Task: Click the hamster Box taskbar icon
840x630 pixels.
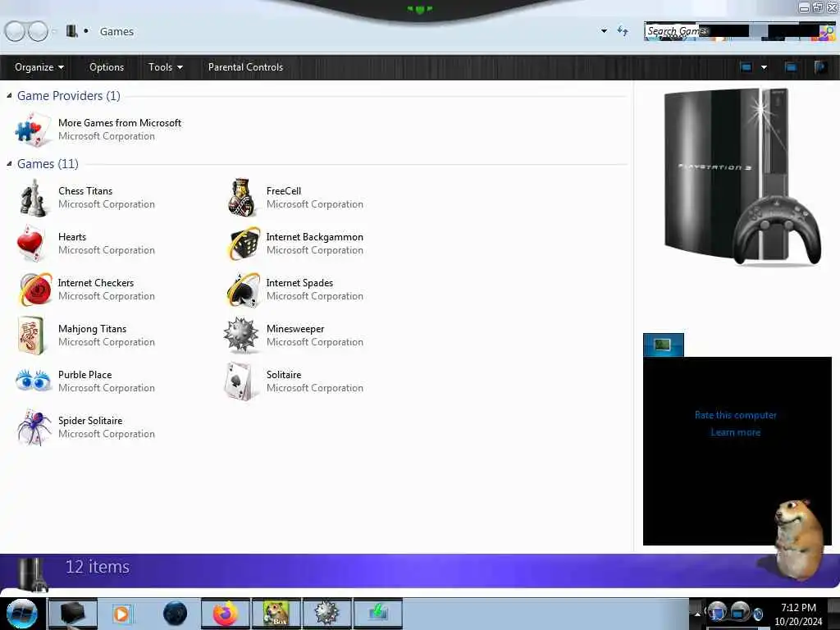Action: point(276,614)
